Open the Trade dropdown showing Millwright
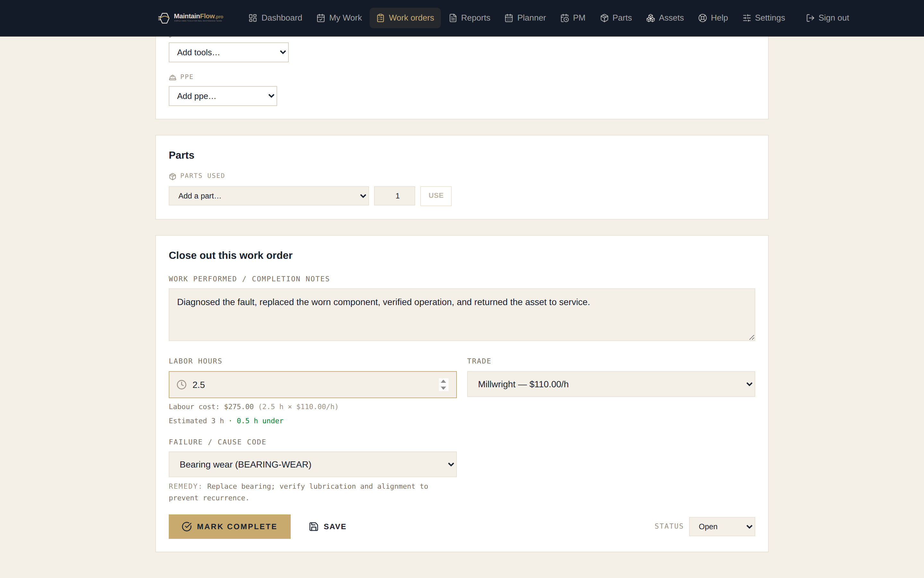The image size is (924, 578). point(611,384)
